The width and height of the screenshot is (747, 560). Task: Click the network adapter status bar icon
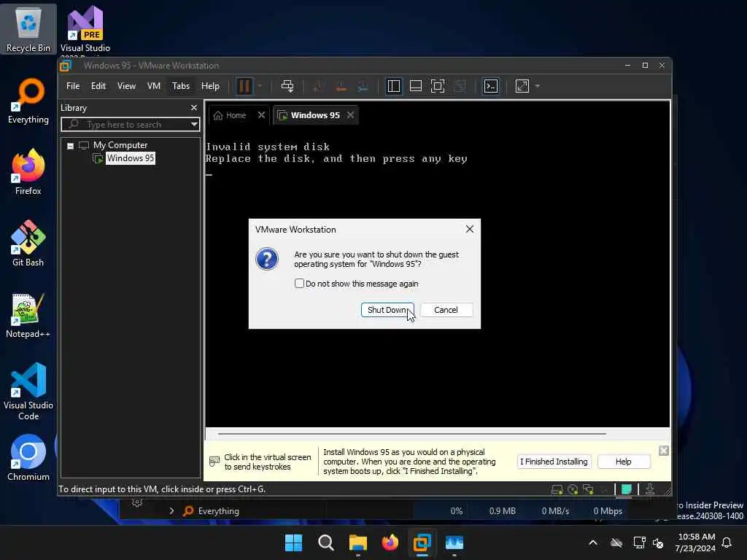[589, 489]
